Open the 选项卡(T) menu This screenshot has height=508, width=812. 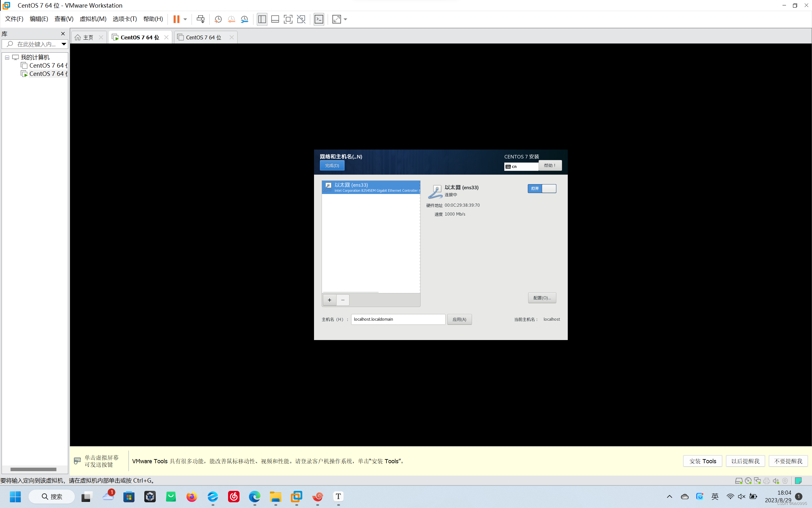click(125, 19)
